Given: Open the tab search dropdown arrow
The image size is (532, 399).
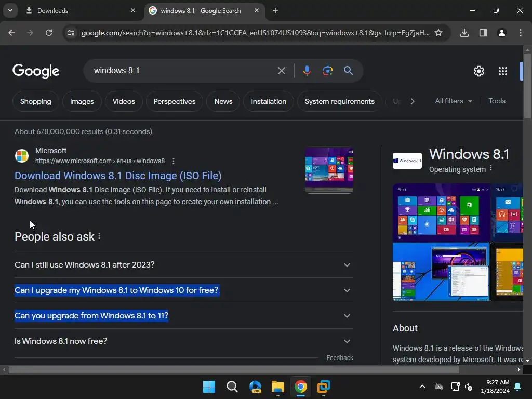Looking at the screenshot, I should click(x=10, y=10).
